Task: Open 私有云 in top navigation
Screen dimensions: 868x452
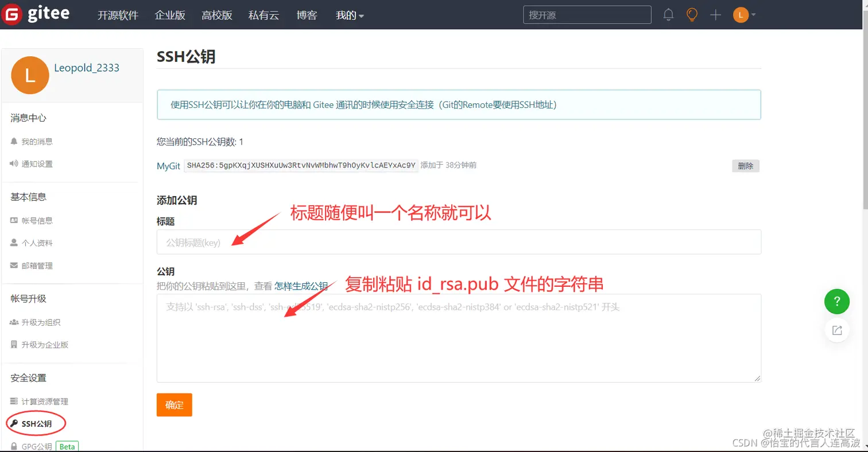Action: pyautogui.click(x=263, y=15)
